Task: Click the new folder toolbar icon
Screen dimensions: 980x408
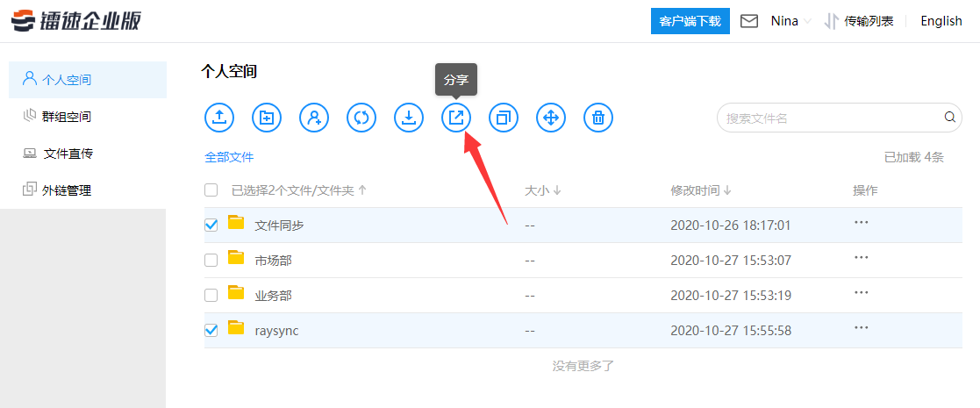Action: coord(267,118)
